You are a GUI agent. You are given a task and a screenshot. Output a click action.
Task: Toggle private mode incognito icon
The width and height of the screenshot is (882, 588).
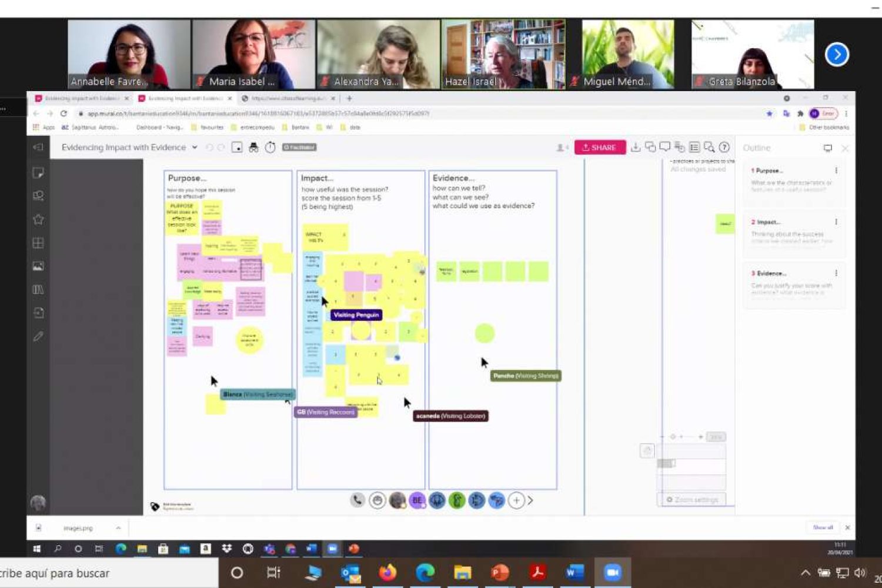click(253, 148)
